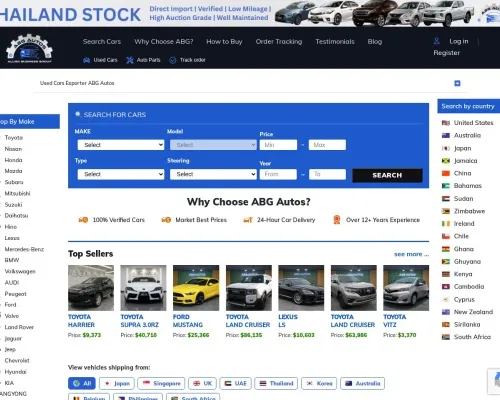Open How to Buy menu item
This screenshot has width=500, height=400.
[224, 42]
